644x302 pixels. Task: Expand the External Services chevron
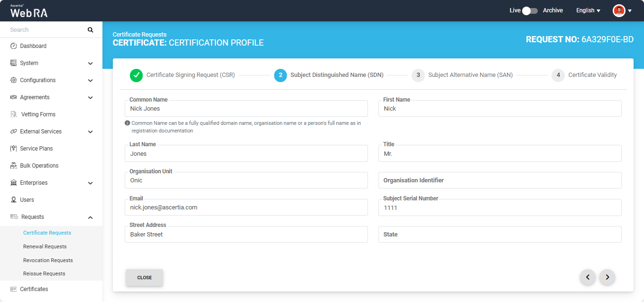(x=91, y=132)
